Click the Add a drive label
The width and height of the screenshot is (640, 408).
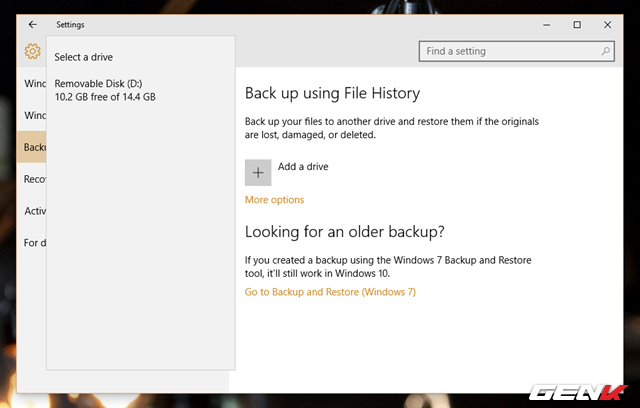303,166
